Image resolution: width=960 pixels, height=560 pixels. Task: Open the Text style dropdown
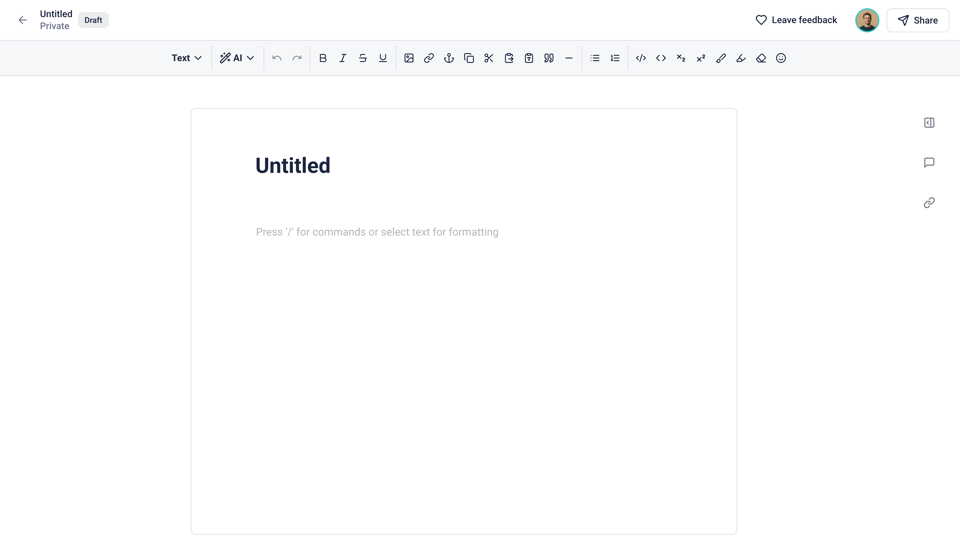186,58
